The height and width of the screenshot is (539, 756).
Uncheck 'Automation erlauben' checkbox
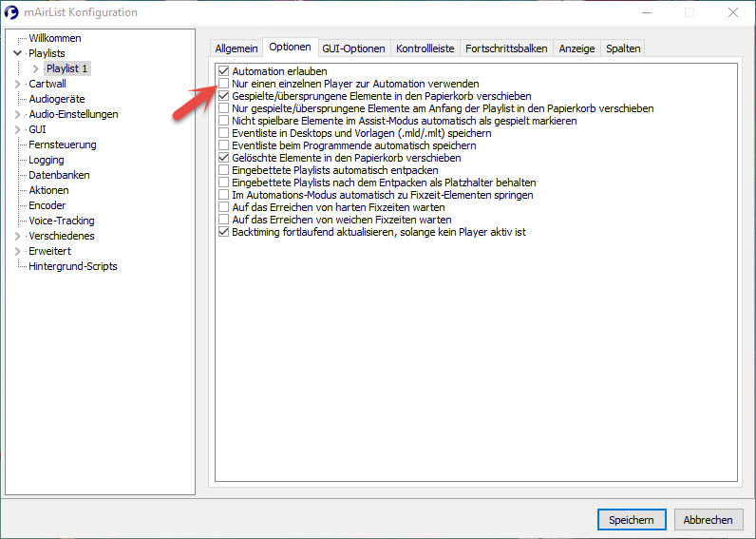pyautogui.click(x=223, y=71)
